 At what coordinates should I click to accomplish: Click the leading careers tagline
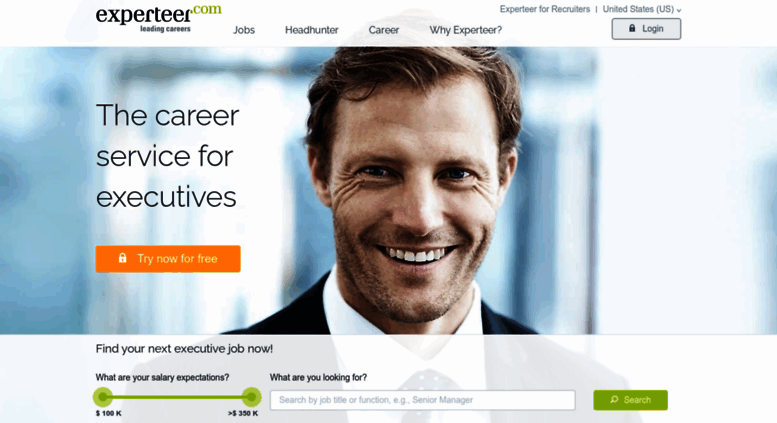(165, 29)
